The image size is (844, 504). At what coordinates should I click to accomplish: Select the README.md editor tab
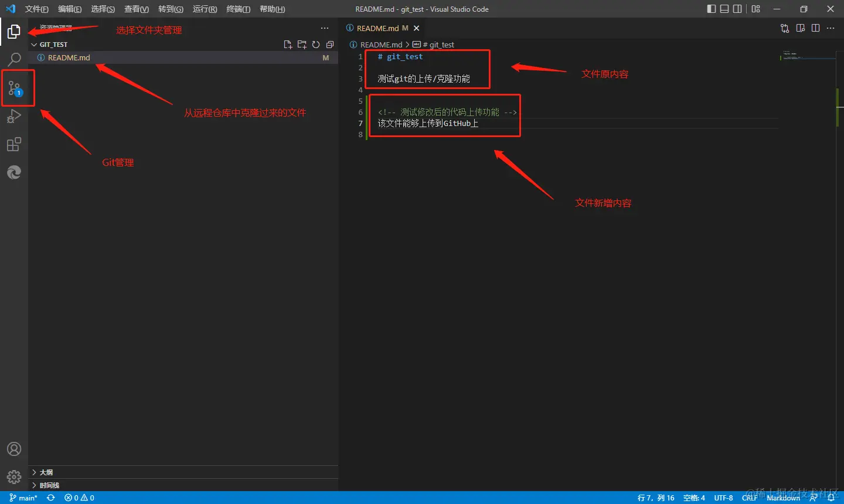[x=382, y=28]
